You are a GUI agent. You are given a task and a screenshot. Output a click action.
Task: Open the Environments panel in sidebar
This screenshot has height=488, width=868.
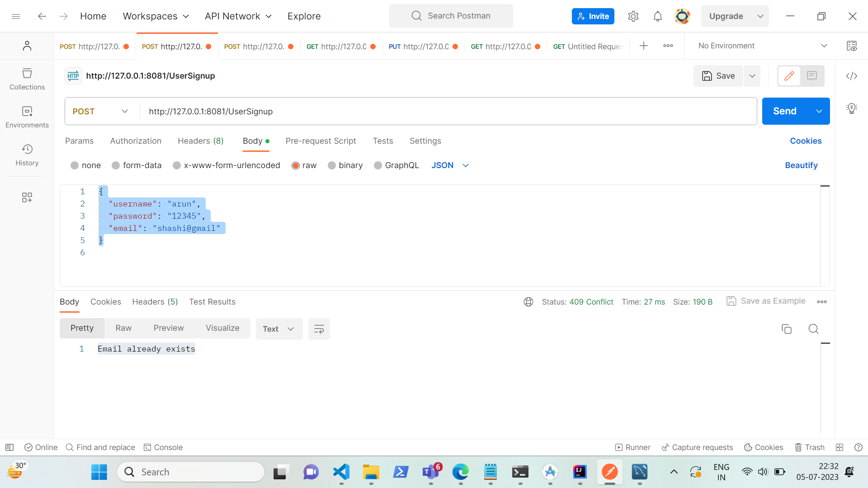(x=27, y=117)
